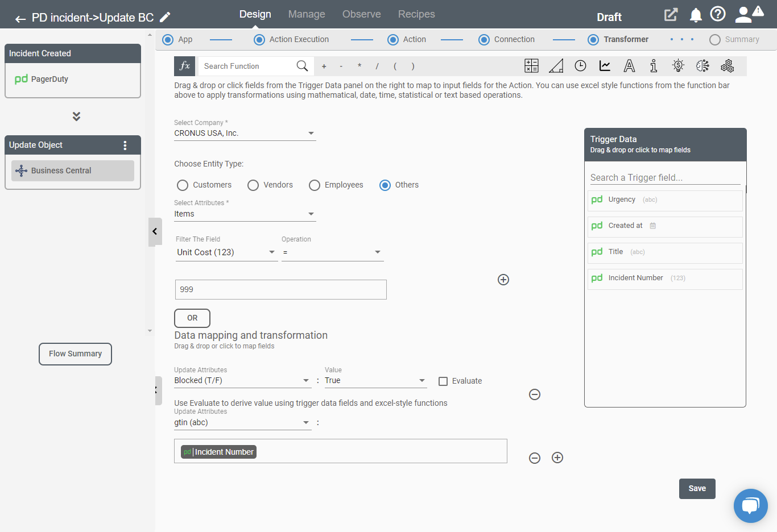Open the help question mark icon
Screen dimensions: 777x532
(x=718, y=14)
